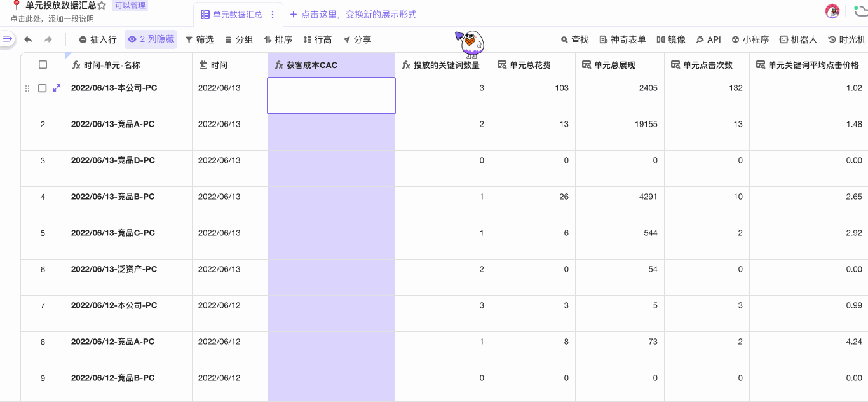Expand the first row record
The width and height of the screenshot is (868, 402).
click(x=57, y=88)
